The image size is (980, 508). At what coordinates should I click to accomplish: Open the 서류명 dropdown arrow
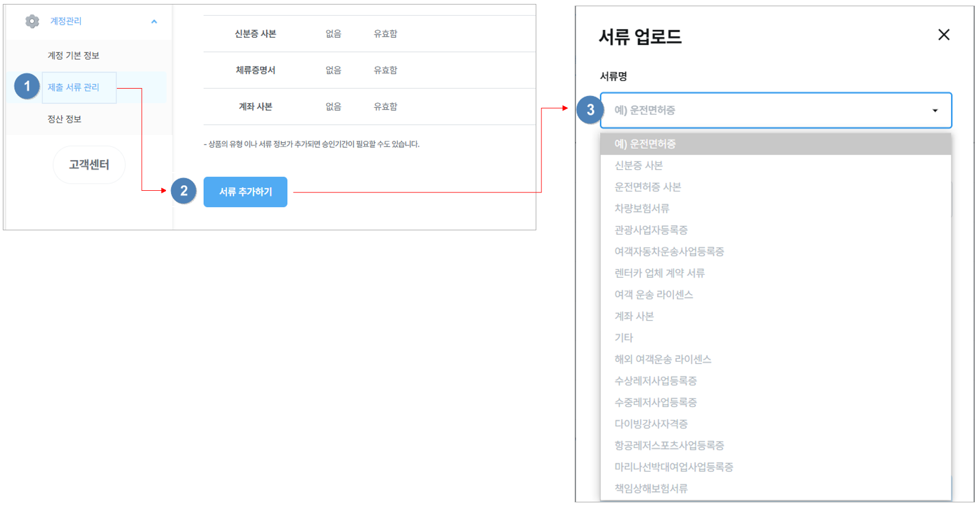tap(935, 111)
